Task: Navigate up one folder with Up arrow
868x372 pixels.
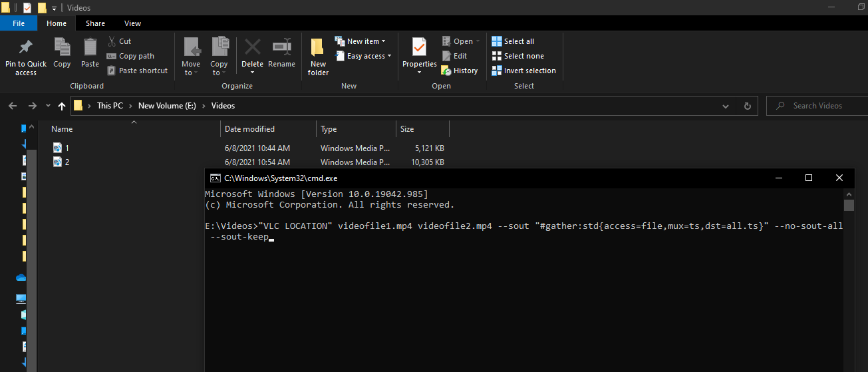Action: pos(62,106)
